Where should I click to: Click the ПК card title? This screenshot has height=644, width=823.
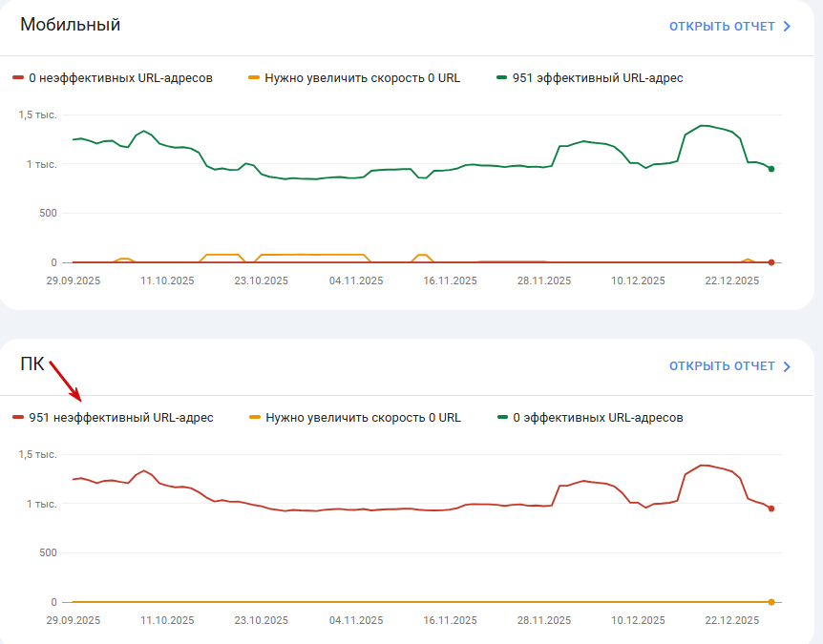click(32, 364)
